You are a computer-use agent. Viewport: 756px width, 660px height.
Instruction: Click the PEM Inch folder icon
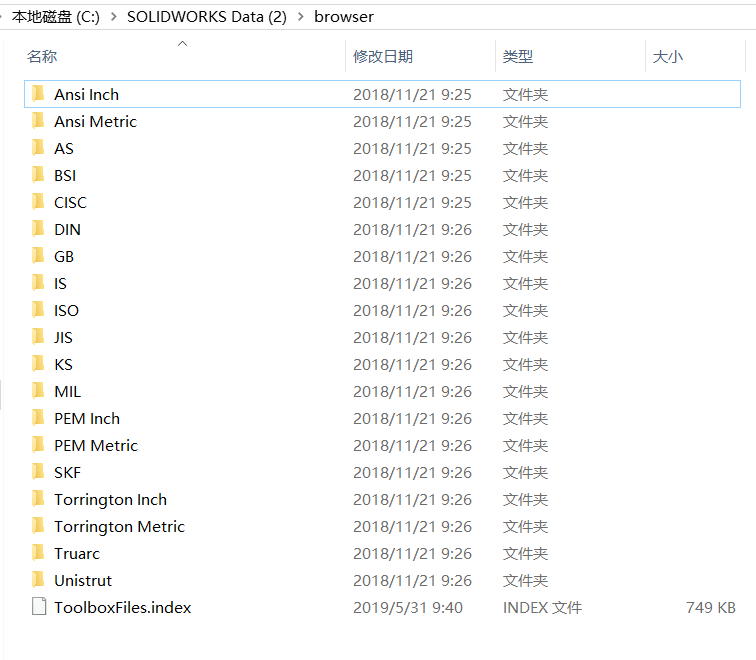39,418
